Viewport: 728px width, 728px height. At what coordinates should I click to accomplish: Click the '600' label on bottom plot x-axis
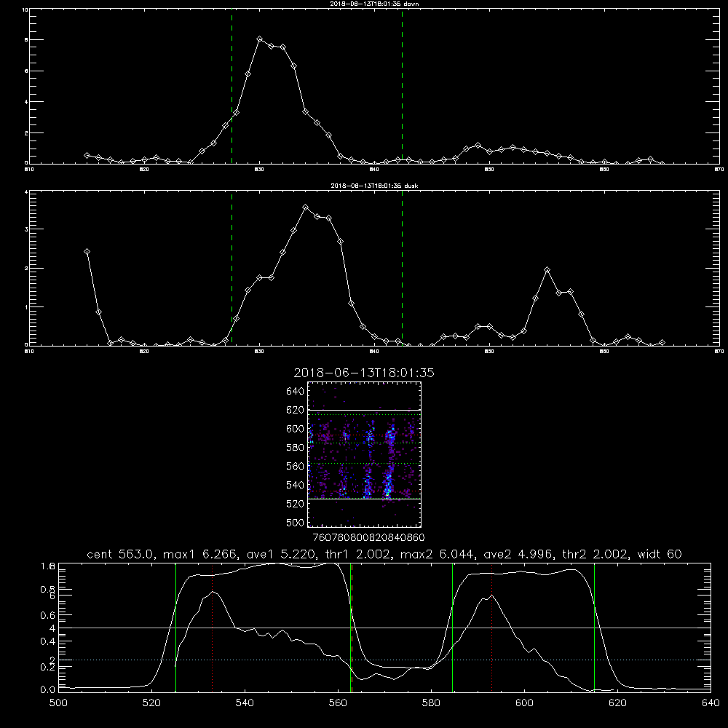(x=525, y=703)
